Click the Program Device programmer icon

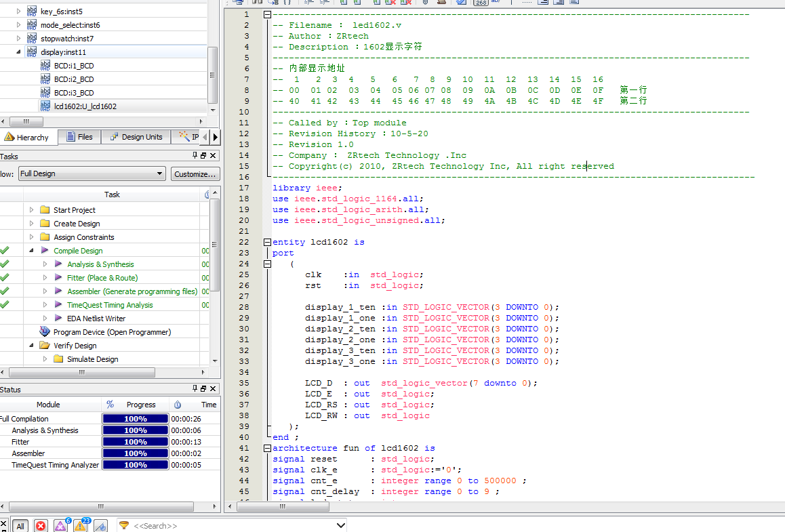pos(45,331)
